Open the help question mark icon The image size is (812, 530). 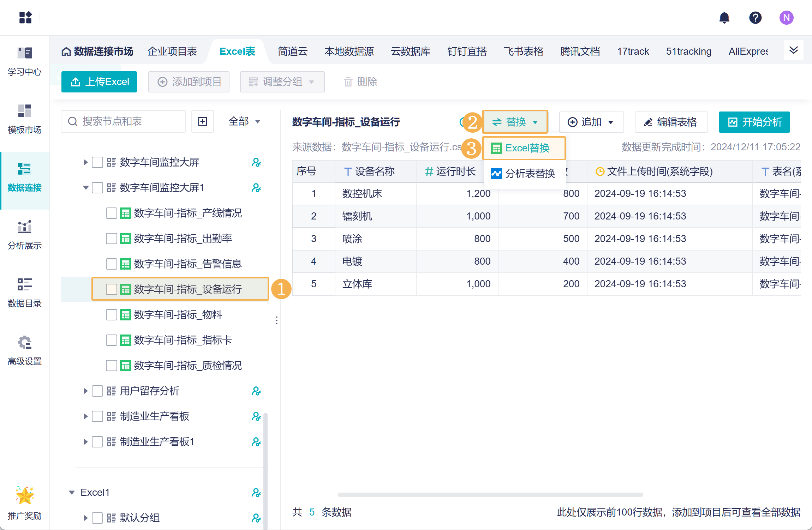[x=755, y=18]
